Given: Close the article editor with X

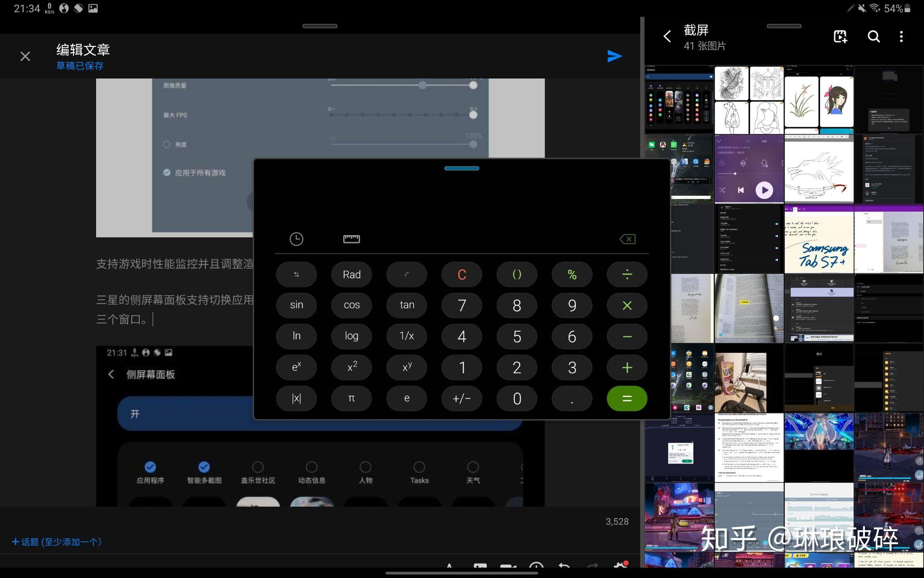Looking at the screenshot, I should [x=25, y=56].
